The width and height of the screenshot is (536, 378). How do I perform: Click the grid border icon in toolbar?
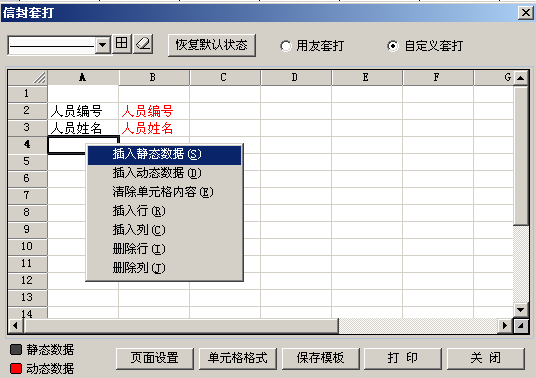(x=121, y=44)
